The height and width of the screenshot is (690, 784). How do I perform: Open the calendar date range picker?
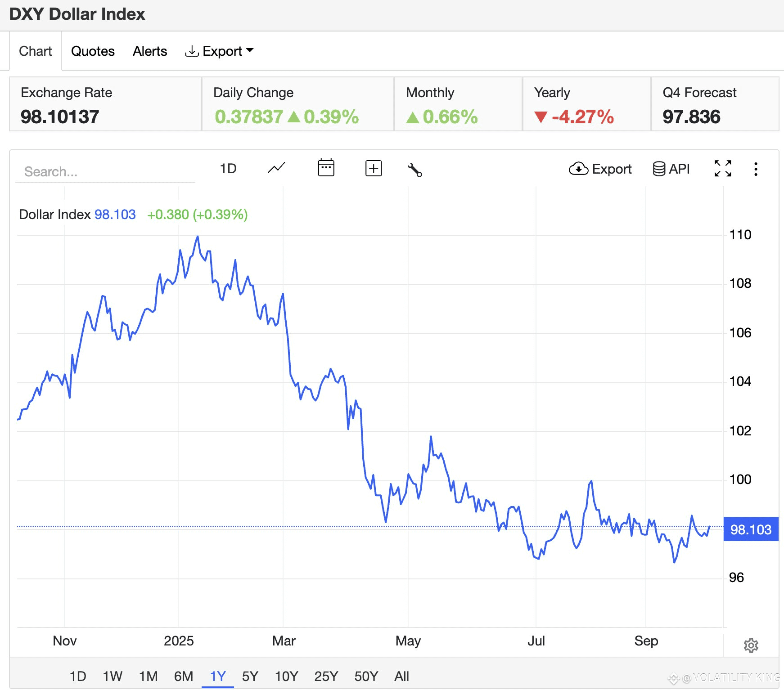326,168
